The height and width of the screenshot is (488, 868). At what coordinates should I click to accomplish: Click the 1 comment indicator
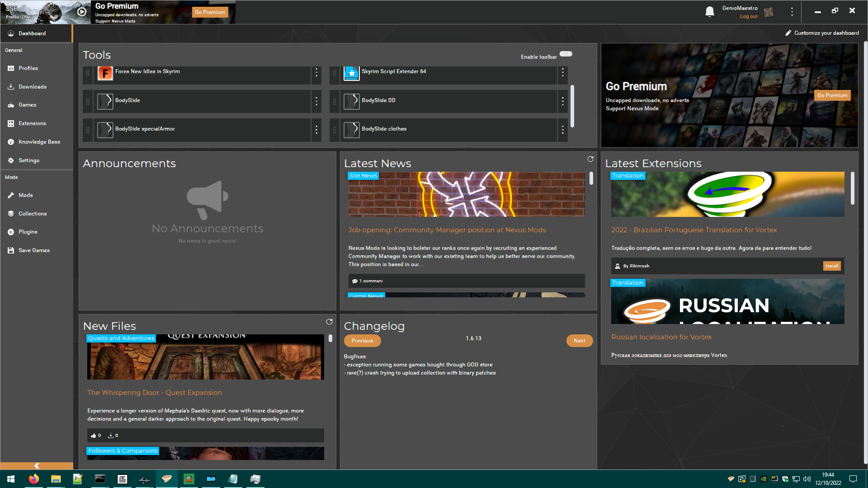coord(368,281)
